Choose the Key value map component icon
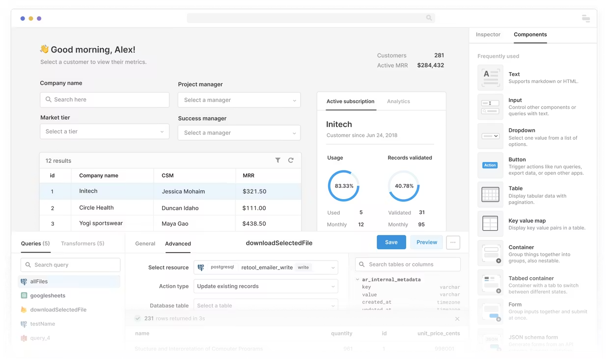 coord(490,224)
